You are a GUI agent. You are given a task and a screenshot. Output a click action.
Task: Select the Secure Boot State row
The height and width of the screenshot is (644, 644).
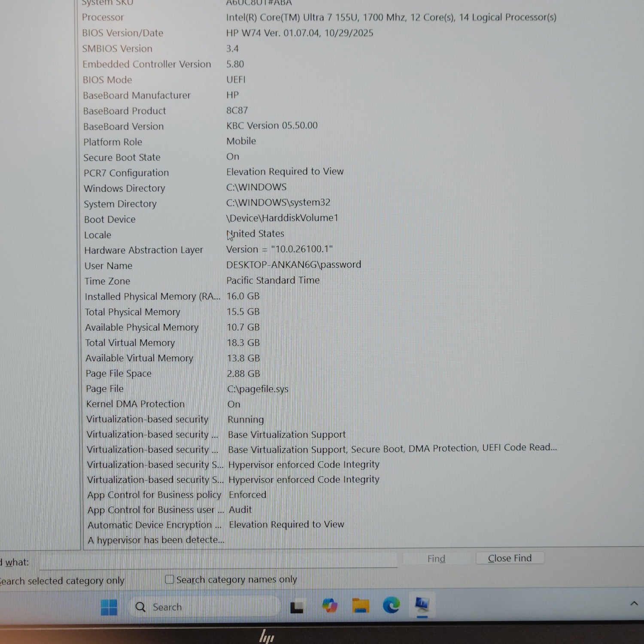point(122,158)
